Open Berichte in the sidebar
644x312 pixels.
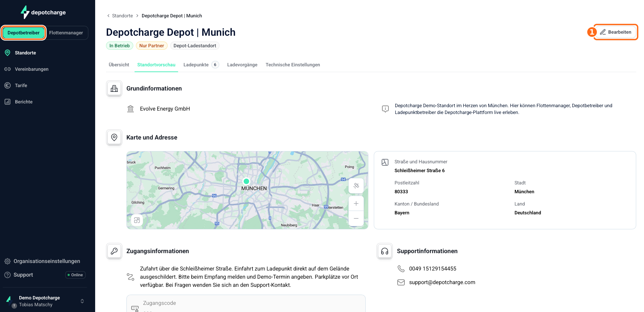[24, 102]
